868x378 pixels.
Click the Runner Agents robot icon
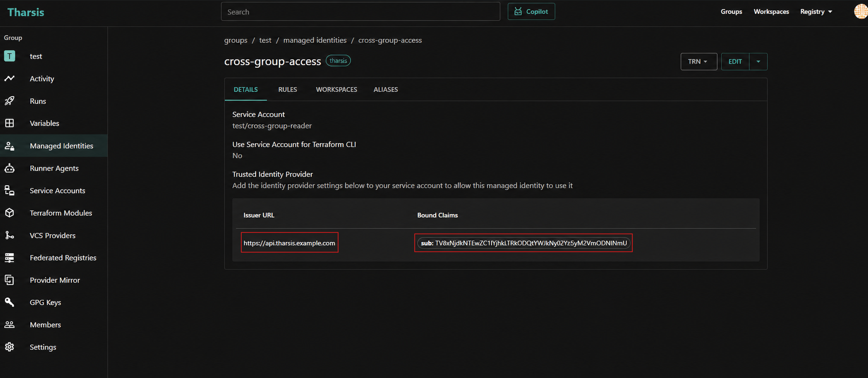[x=10, y=168]
